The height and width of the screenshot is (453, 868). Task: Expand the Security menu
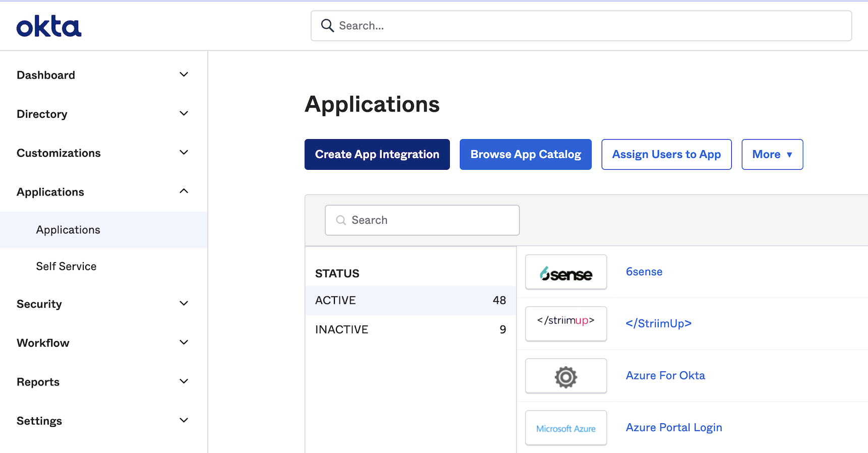click(x=184, y=304)
